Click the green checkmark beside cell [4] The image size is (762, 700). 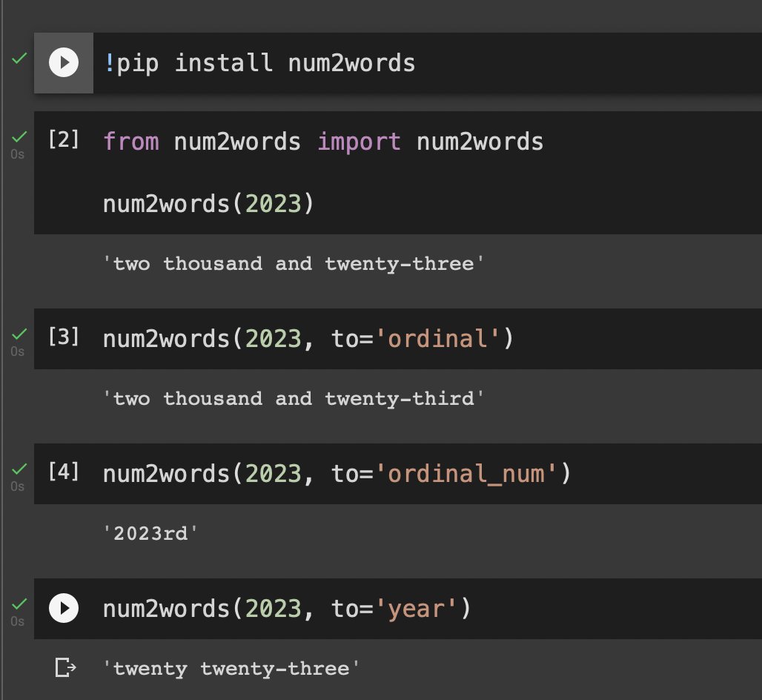click(x=19, y=469)
